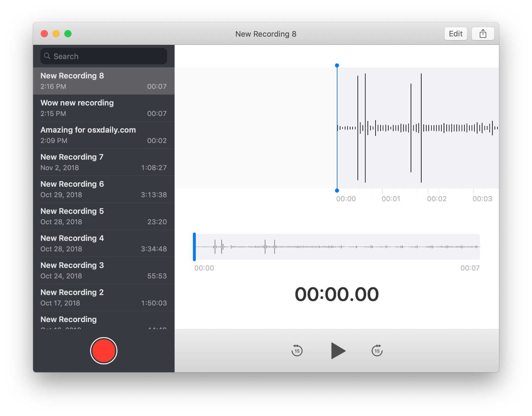The height and width of the screenshot is (416, 532).
Task: Click the 00:00.00 elapsed time display
Action: 337,294
